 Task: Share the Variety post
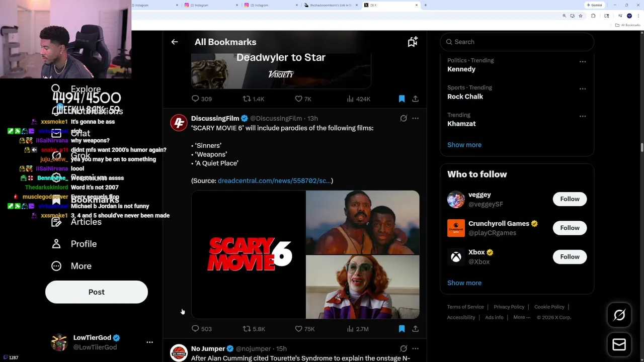[x=415, y=99]
